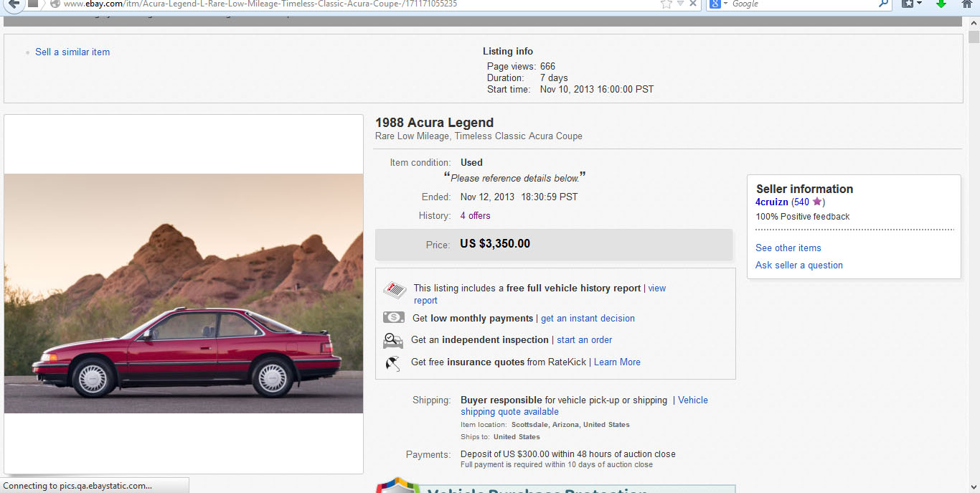Click the monthly payments cash icon

coord(394,317)
